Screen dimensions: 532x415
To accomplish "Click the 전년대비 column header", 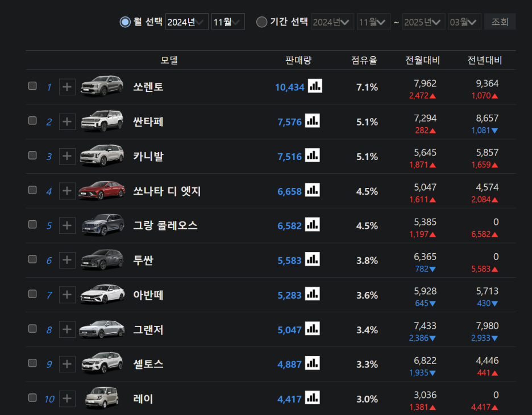I will [484, 60].
